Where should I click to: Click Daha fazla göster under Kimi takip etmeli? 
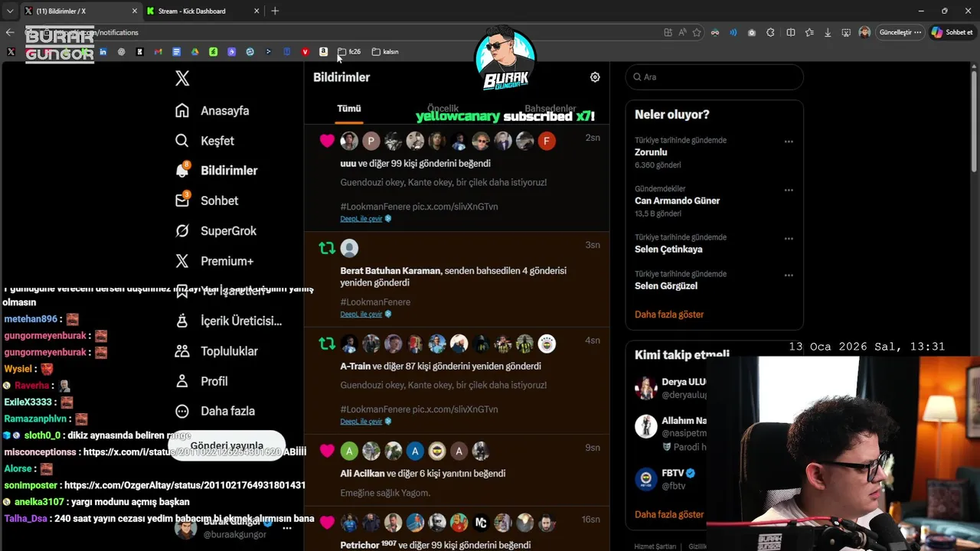669,514
